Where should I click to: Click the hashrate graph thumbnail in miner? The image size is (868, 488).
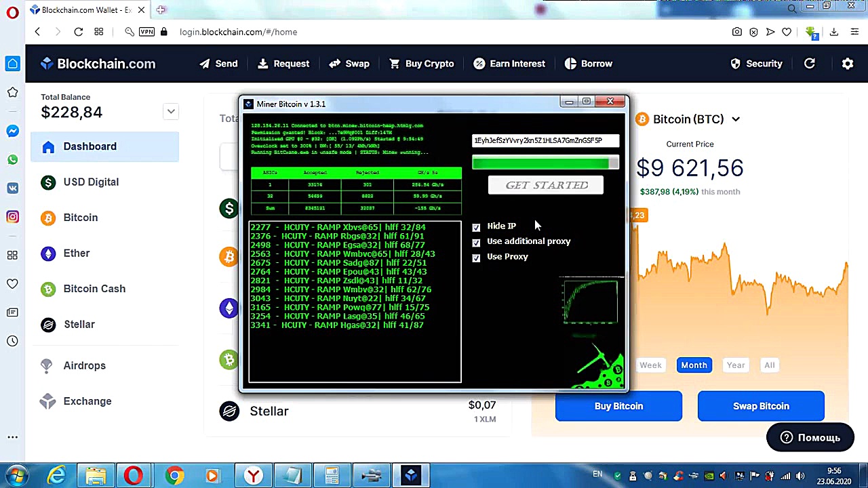point(591,302)
